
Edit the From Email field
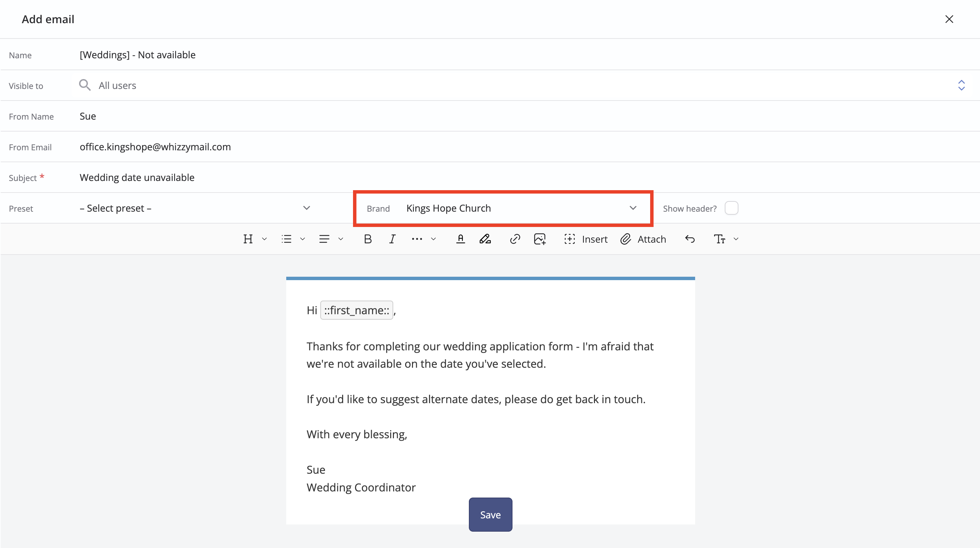point(525,147)
